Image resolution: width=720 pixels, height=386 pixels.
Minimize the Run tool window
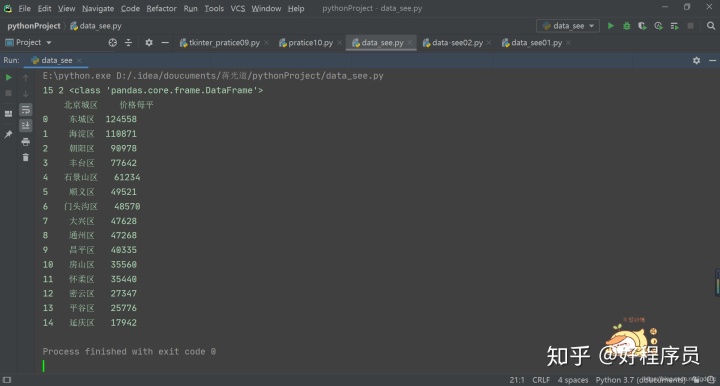point(713,61)
